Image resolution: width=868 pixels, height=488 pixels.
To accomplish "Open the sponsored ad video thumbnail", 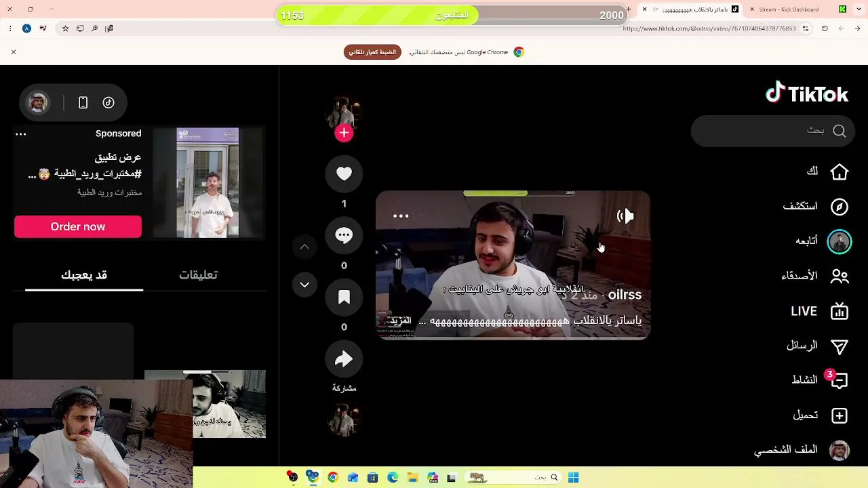I will (x=208, y=183).
